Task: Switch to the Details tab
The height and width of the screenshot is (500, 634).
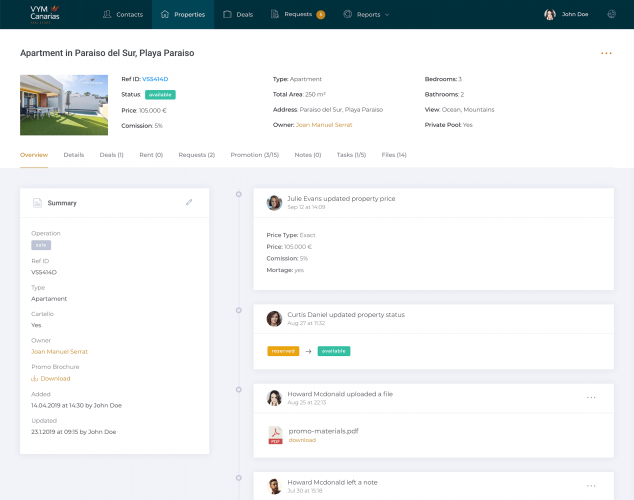Action: pos(74,155)
